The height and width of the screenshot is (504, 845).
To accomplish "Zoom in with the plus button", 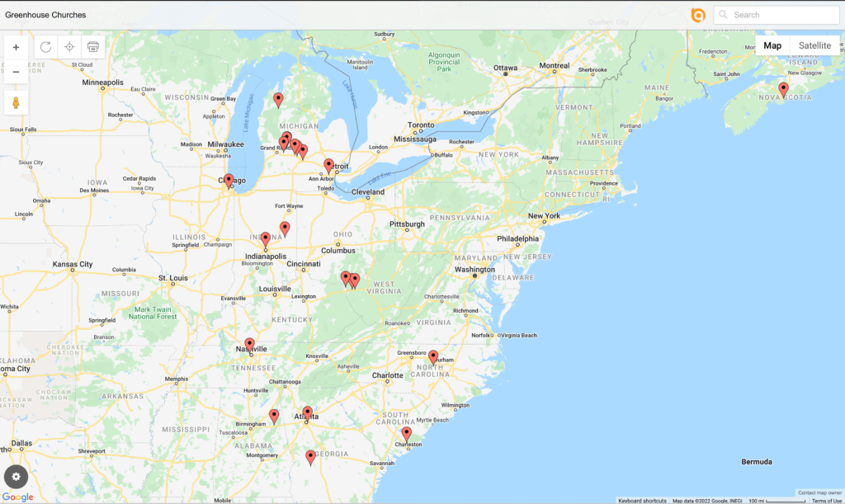I will tap(17, 47).
